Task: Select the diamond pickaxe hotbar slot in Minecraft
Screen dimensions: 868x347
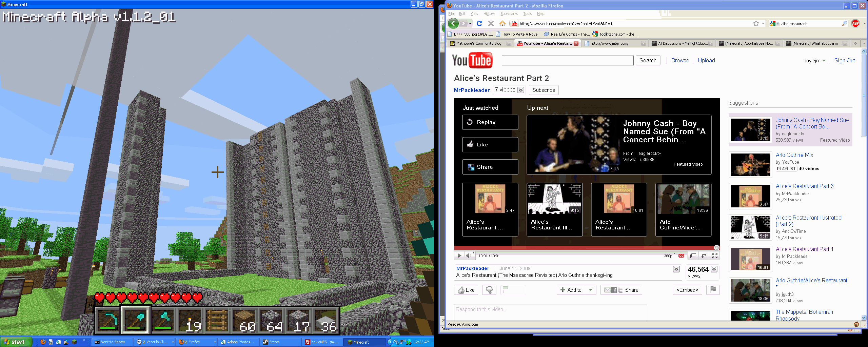Action: click(x=107, y=320)
